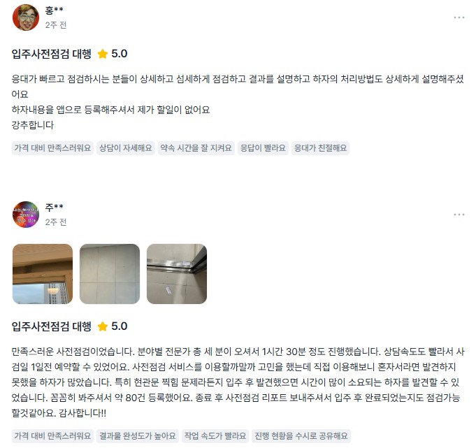The width and height of the screenshot is (476, 448).
Task: Select first review's 가격 대비 만족스러워요 tag
Action: tap(52, 148)
